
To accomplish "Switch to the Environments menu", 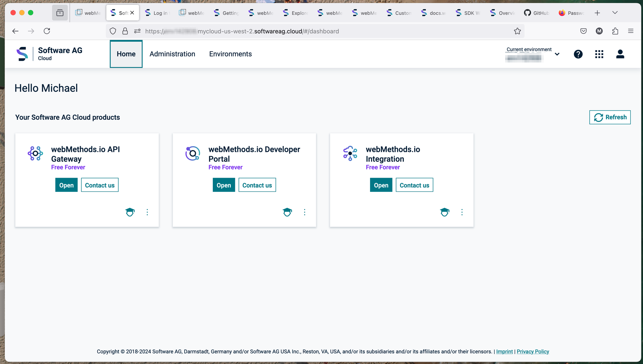I will pos(230,54).
